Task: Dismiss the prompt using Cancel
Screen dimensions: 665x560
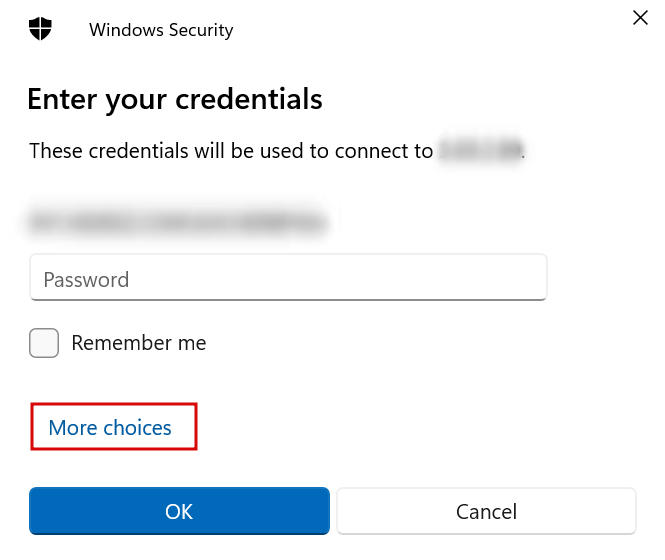Action: (486, 511)
